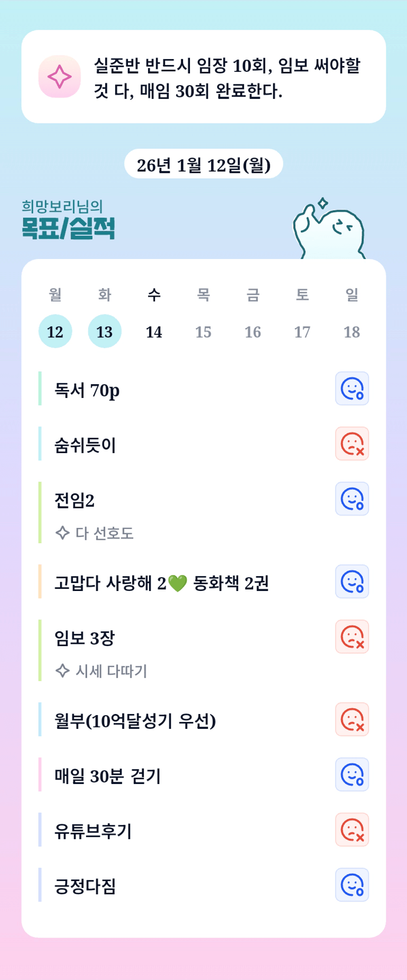This screenshot has width=407, height=980.
Task: Toggle the sad face status for 숨쉬듯이
Action: [x=352, y=444]
